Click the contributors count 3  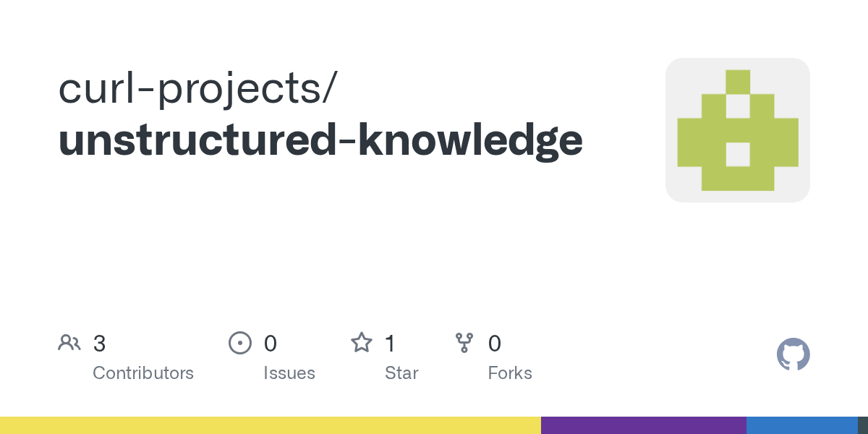(x=99, y=344)
